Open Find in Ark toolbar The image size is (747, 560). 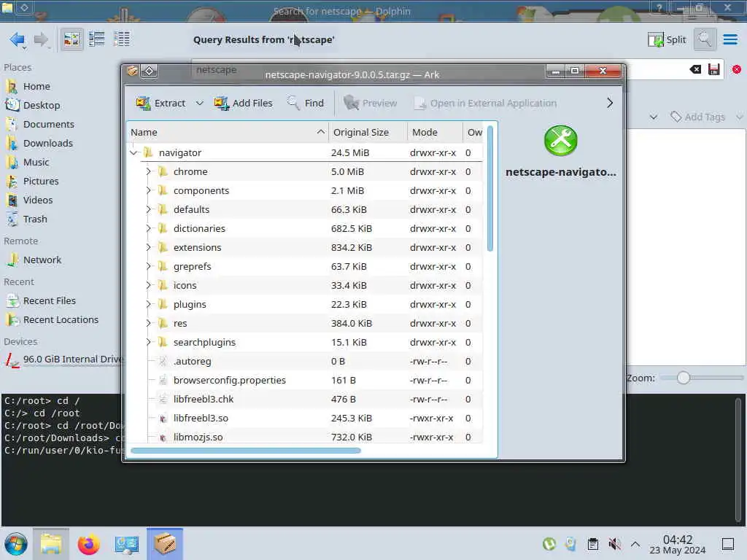[306, 103]
